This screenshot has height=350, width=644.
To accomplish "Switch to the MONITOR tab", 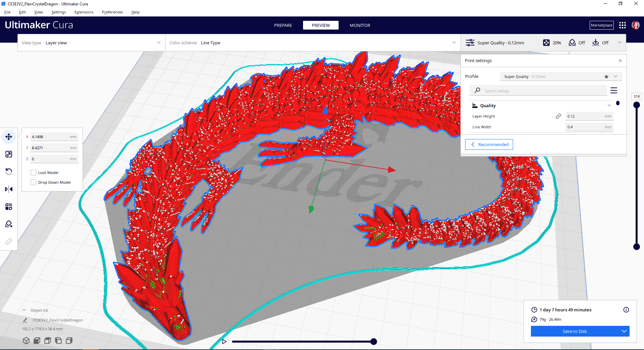I will pos(359,25).
